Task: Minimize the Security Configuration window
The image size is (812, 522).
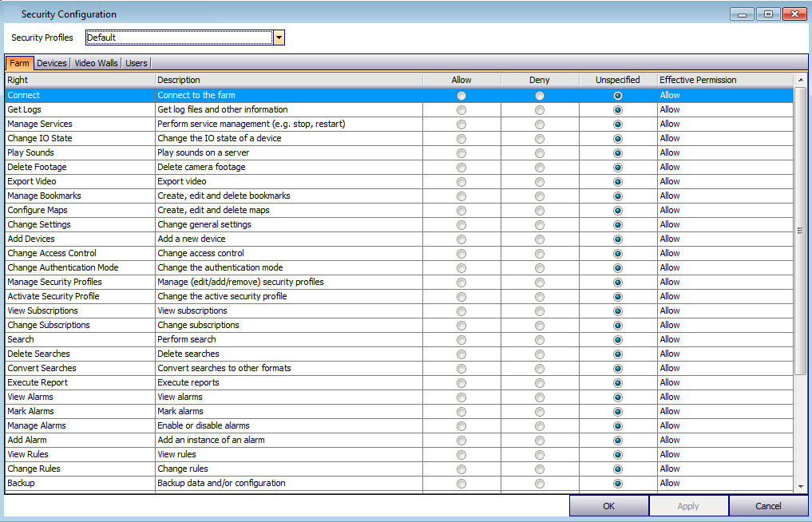Action: click(742, 14)
